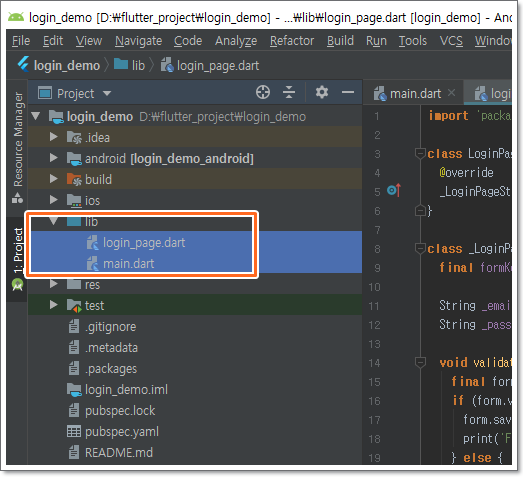Click the override gutter icon on line 5
This screenshot has width=524, height=477.
coord(394,191)
